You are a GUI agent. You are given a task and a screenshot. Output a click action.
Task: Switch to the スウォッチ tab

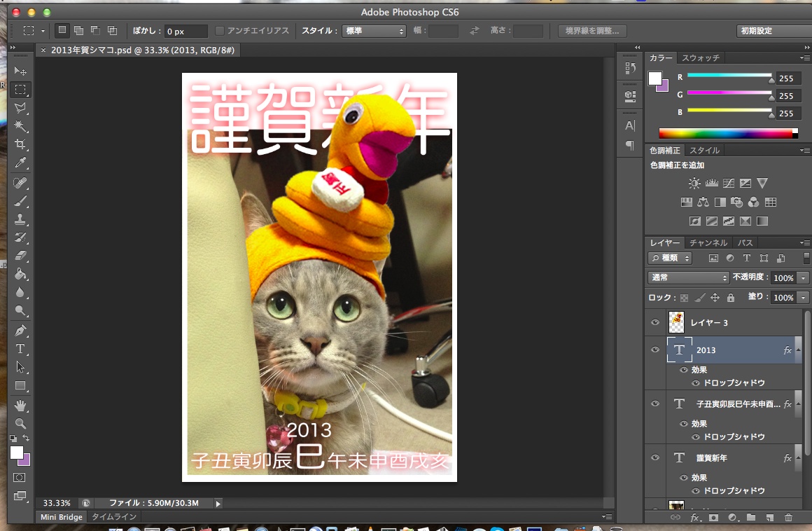701,57
